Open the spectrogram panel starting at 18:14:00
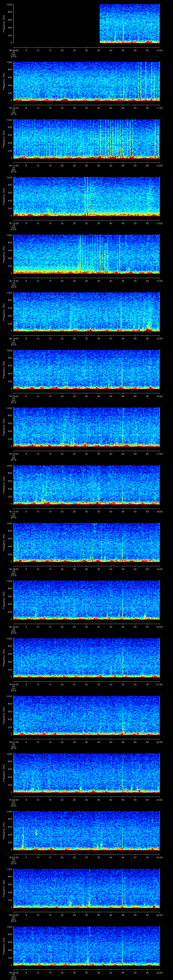Screen dimensions: 173x980 [86, 312]
